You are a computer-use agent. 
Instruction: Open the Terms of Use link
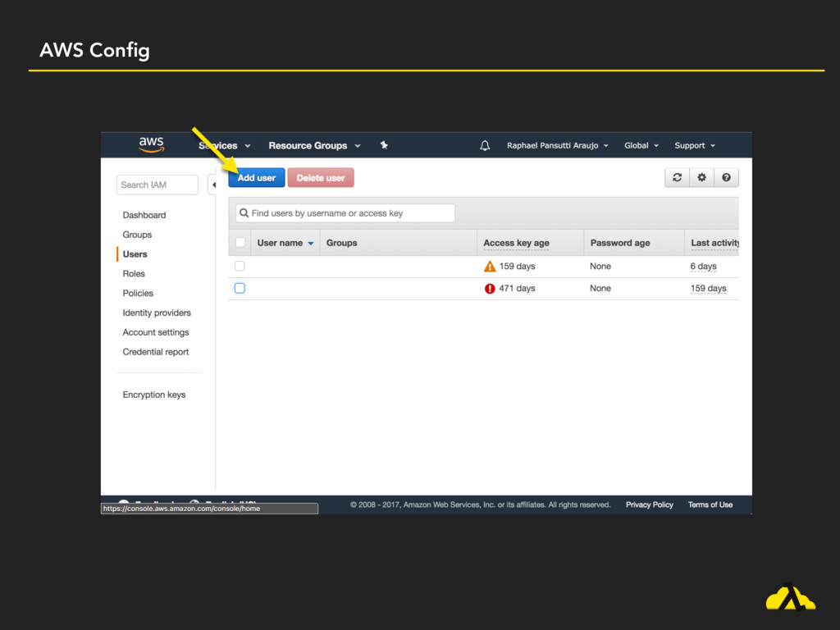click(x=710, y=504)
